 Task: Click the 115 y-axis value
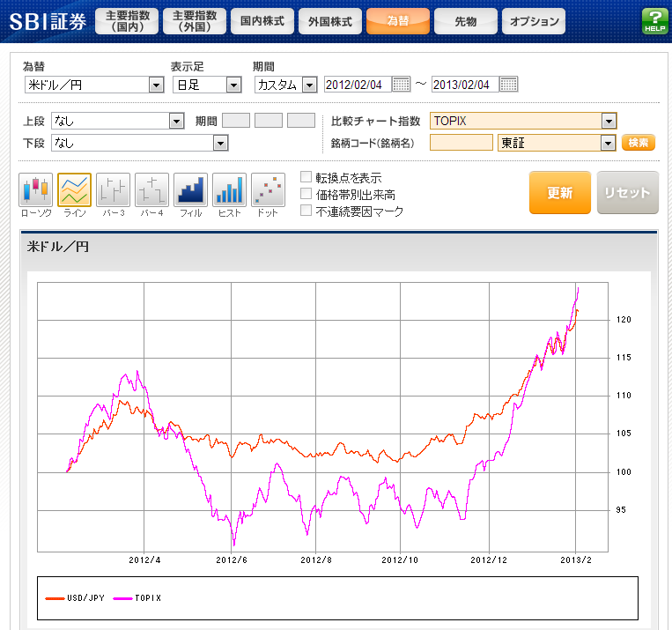624,357
